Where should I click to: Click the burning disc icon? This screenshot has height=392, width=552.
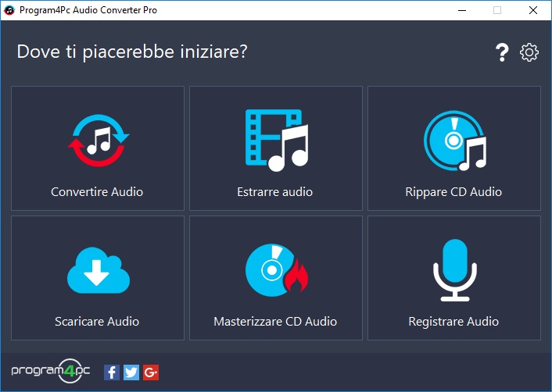277,269
